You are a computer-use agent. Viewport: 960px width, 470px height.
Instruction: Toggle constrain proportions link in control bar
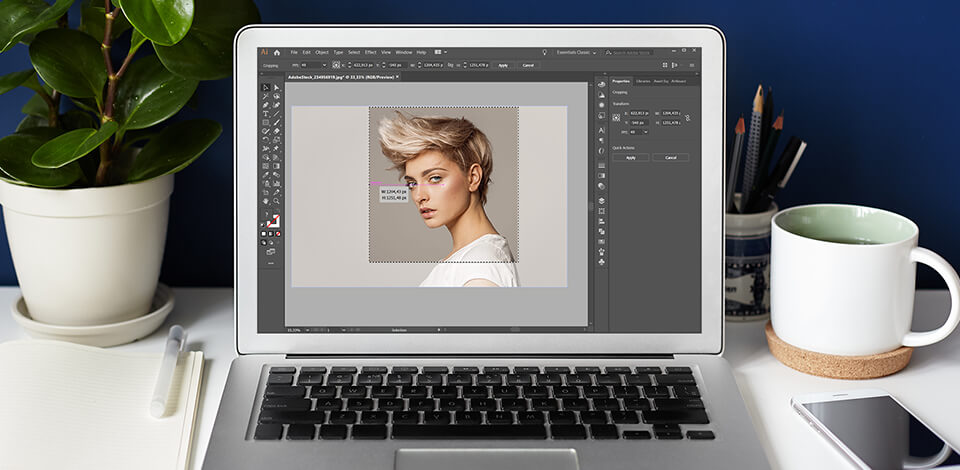click(x=450, y=65)
